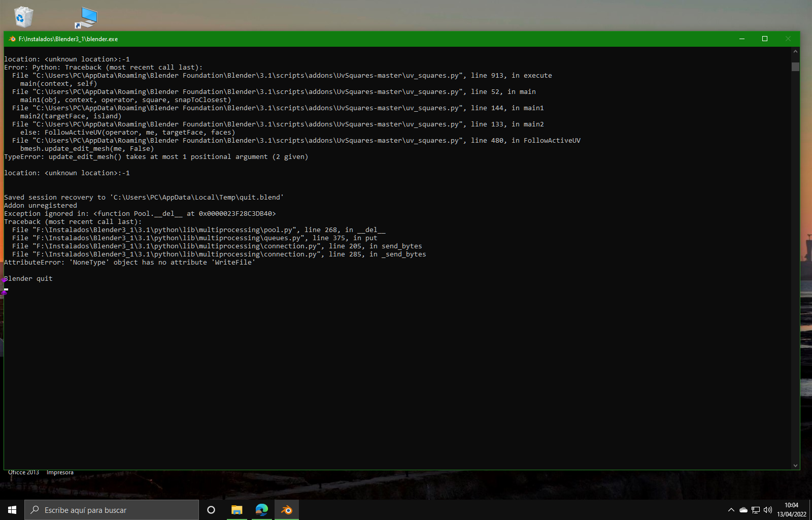
Task: Click the "Exception ignored in" line
Action: 140,214
